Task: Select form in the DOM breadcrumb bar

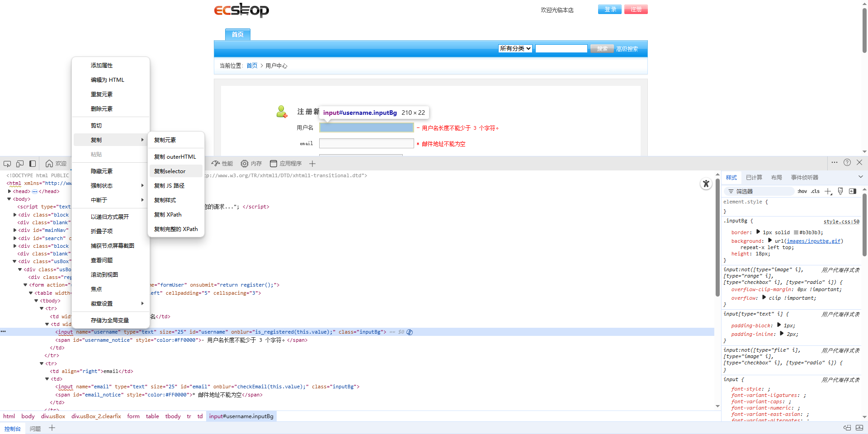Action: coord(133,416)
